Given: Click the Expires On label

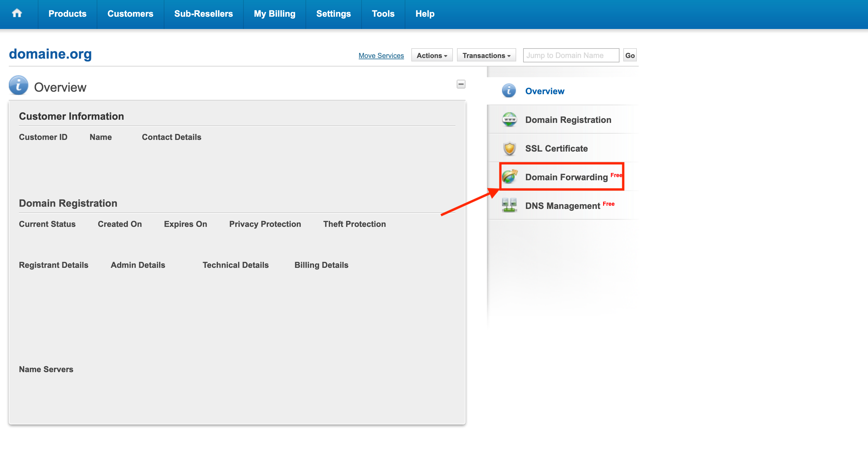Looking at the screenshot, I should click(x=185, y=224).
